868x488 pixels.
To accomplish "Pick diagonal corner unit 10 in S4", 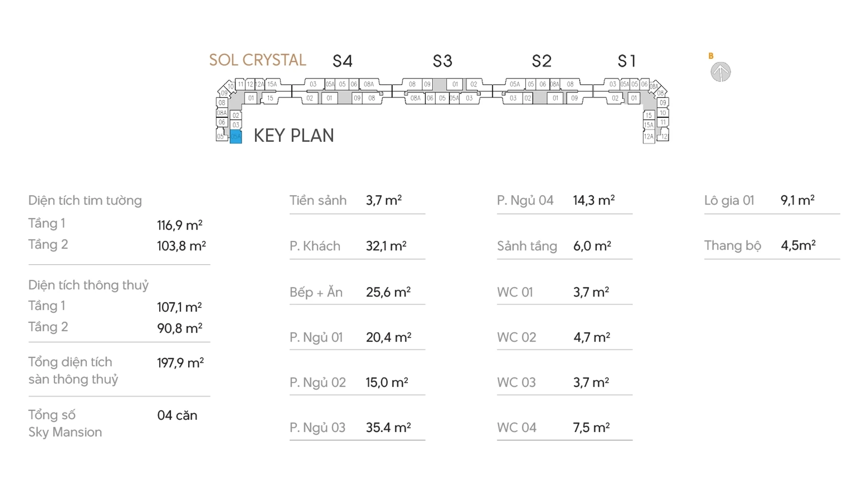I will pyautogui.click(x=231, y=86).
